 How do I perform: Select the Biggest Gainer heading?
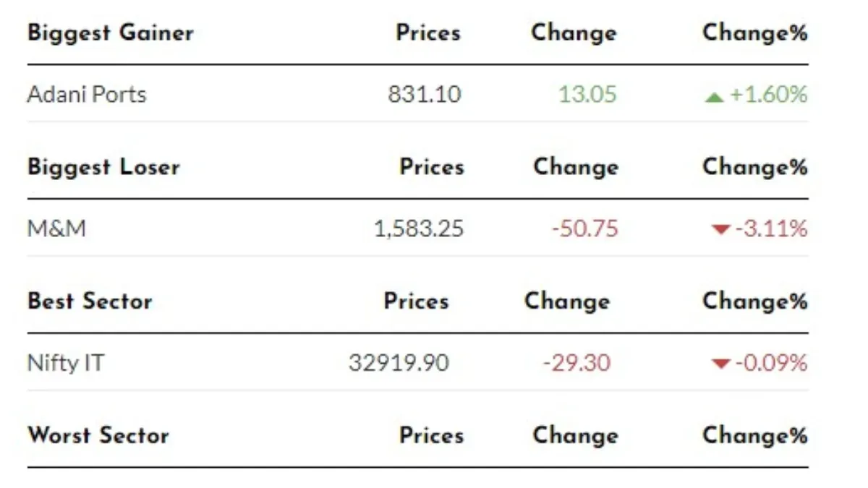coord(111,33)
